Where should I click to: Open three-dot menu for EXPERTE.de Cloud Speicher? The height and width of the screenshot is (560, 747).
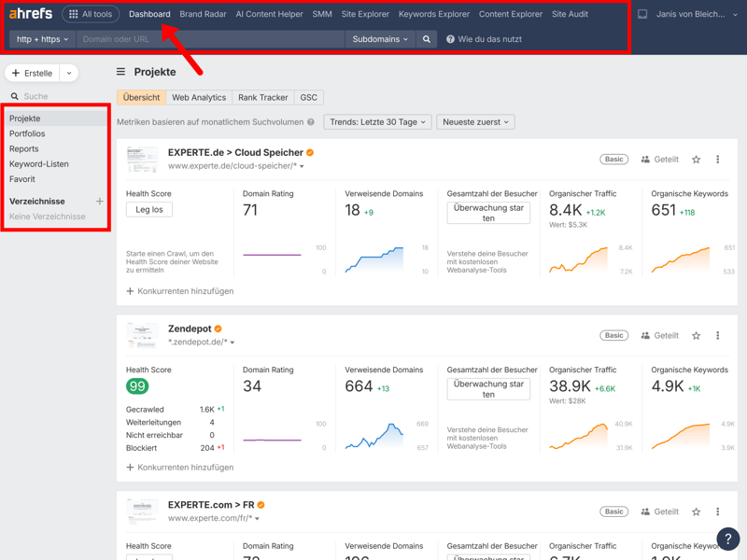pyautogui.click(x=717, y=160)
